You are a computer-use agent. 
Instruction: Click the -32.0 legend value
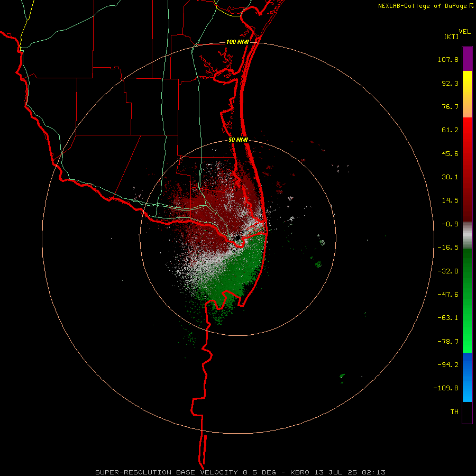point(448,271)
